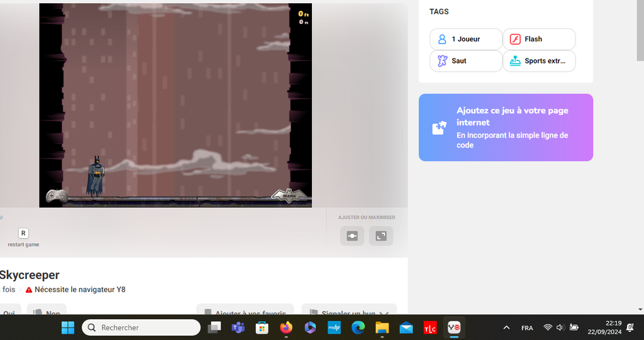Click the scrollbar down arrow
644x340 pixels.
[640, 309]
